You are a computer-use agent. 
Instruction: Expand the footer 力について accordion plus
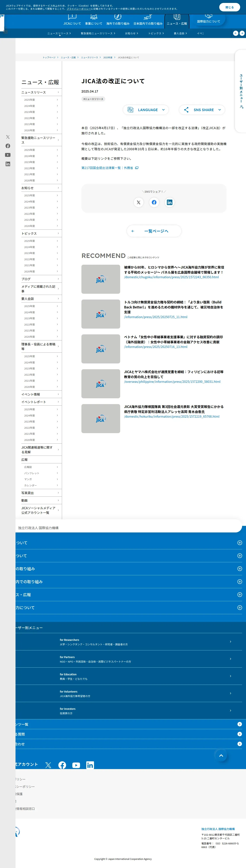240,608
